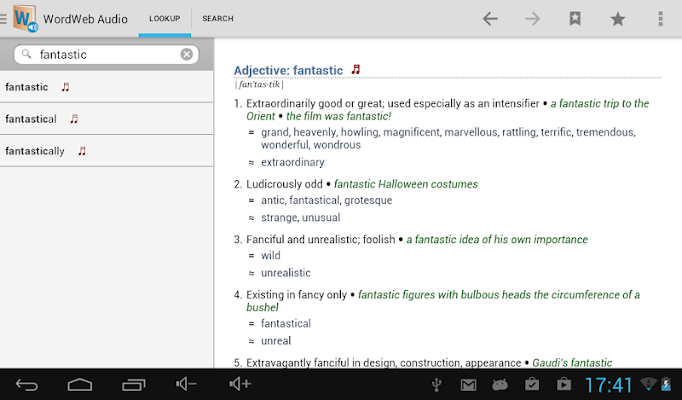Tap the magnifier icon in search box

click(27, 54)
